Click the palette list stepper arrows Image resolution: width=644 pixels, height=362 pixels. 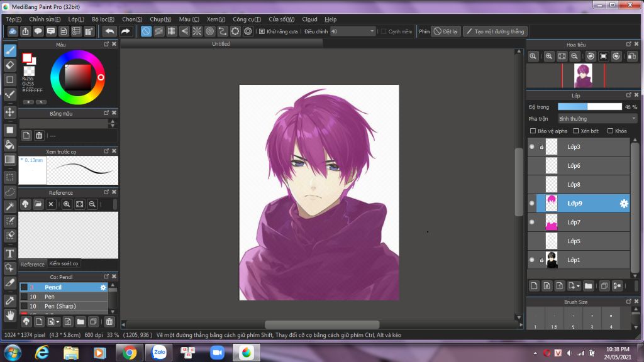pyautogui.click(x=113, y=124)
